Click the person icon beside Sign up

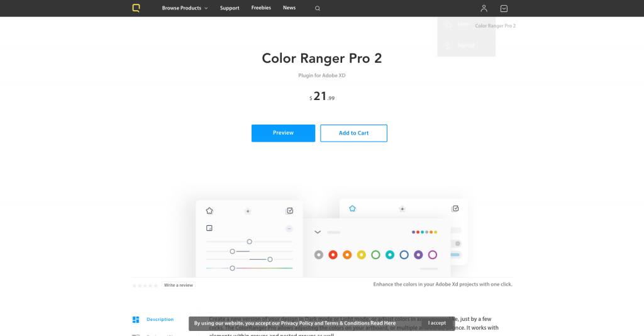click(x=448, y=45)
